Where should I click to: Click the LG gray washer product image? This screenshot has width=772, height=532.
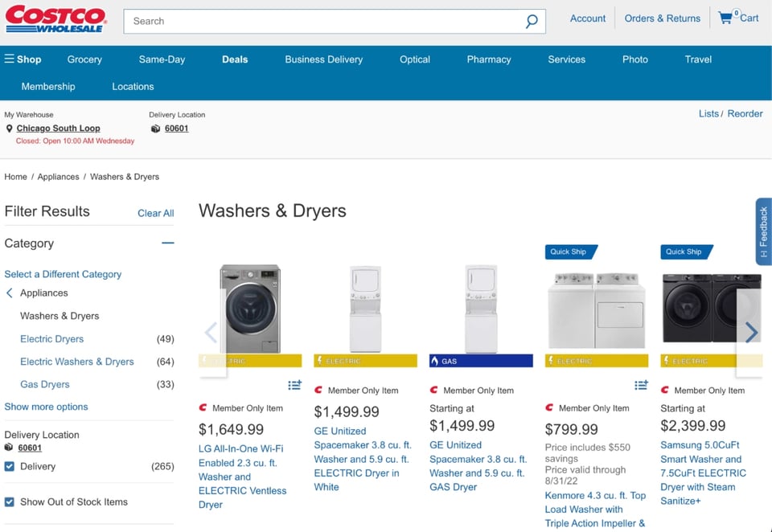(x=250, y=309)
